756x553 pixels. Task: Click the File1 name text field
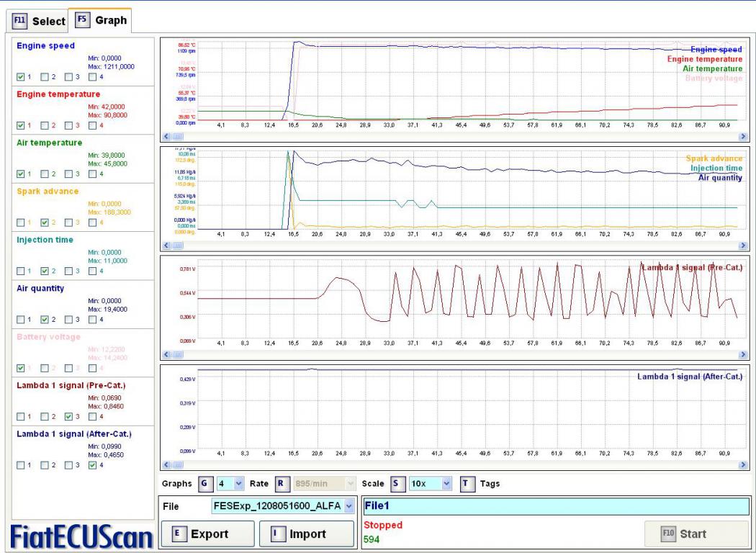(555, 506)
